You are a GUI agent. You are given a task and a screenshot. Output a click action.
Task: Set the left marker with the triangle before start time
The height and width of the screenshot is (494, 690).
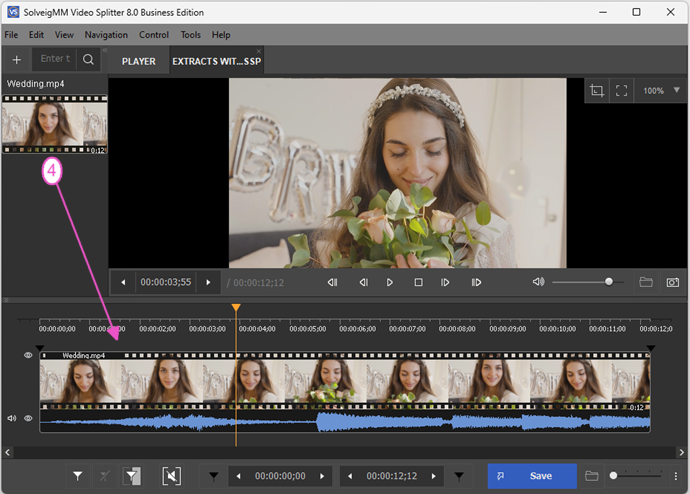(x=213, y=476)
